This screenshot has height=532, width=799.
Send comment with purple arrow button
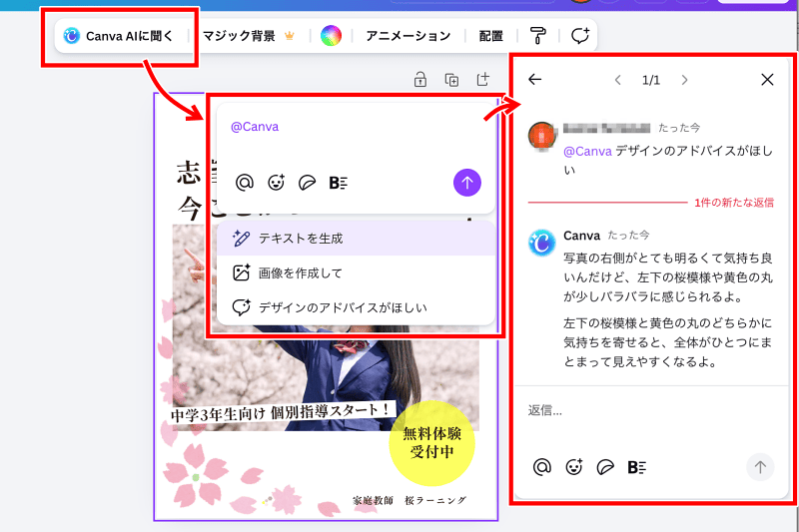coord(467,182)
